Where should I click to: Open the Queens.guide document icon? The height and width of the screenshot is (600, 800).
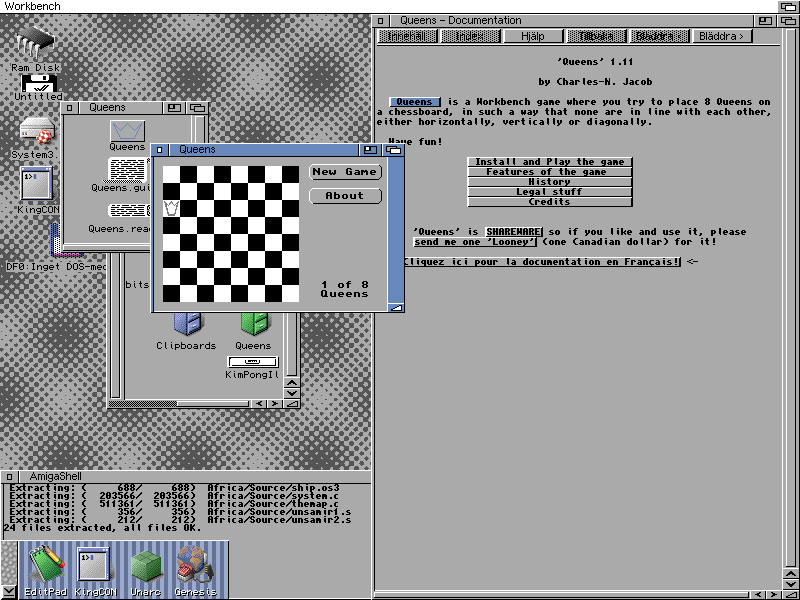[x=128, y=170]
